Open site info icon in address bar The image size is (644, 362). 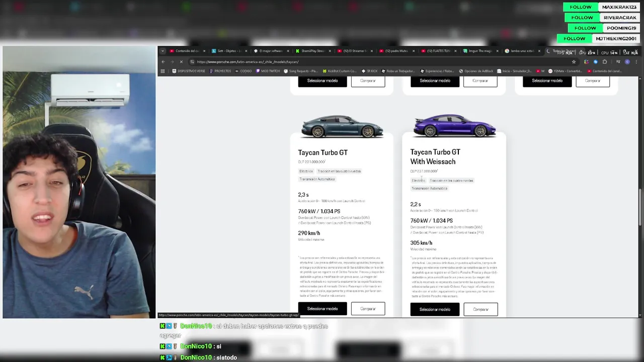(192, 62)
